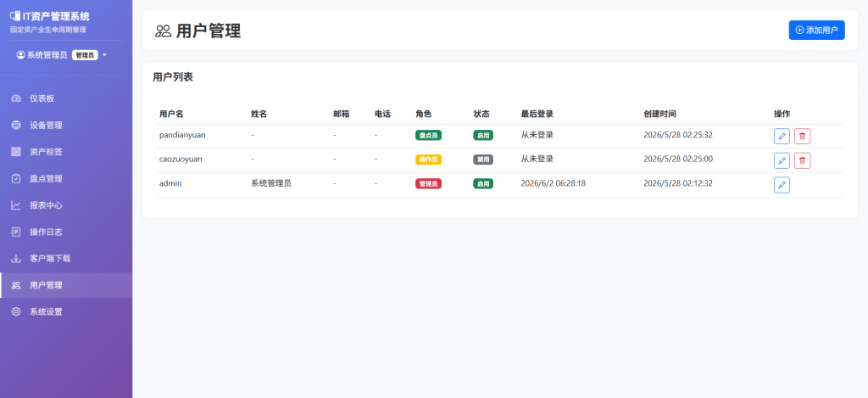Image resolution: width=868 pixels, height=398 pixels.
Task: Click the 用户列表 card heading
Action: [x=173, y=77]
